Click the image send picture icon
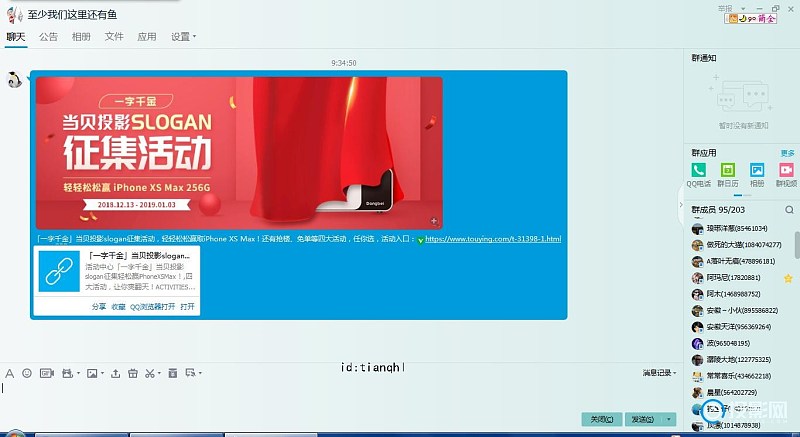 pyautogui.click(x=92, y=373)
